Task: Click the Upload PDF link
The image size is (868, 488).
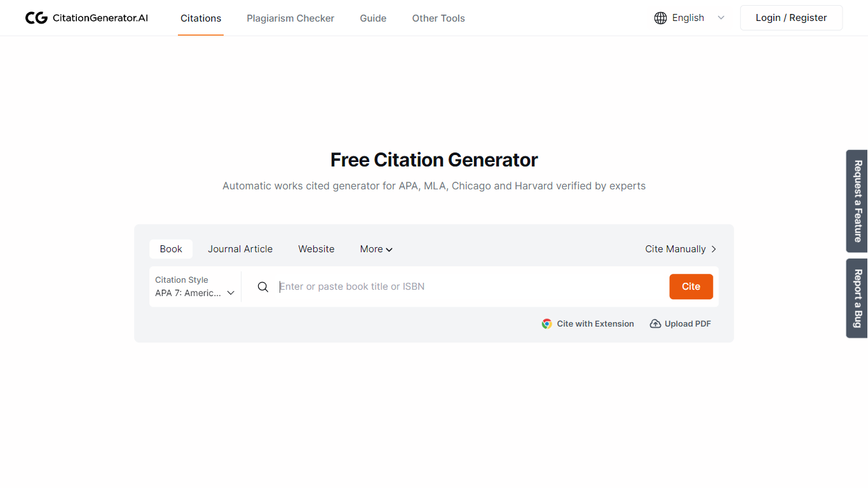Action: click(681, 323)
